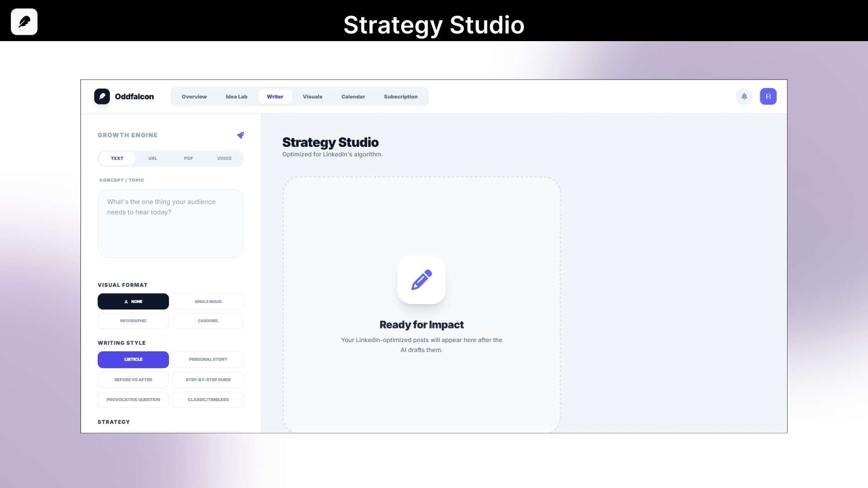Click the Concept/Topic text input field
The image size is (868, 488).
(170, 224)
